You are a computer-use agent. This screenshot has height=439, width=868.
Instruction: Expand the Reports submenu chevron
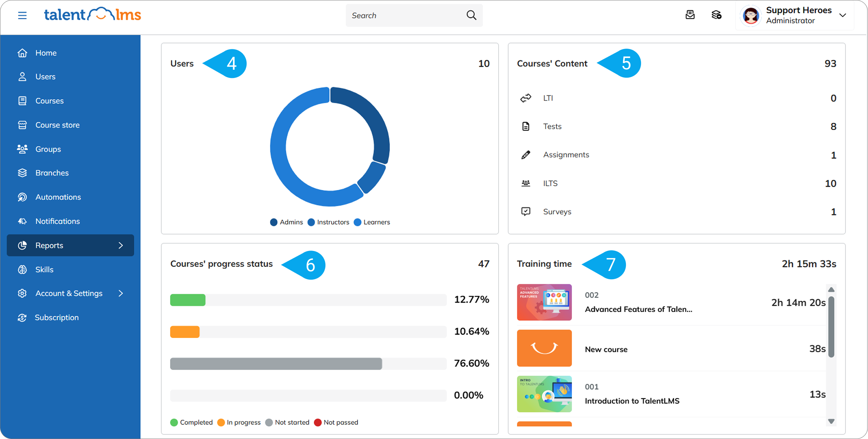click(x=121, y=245)
